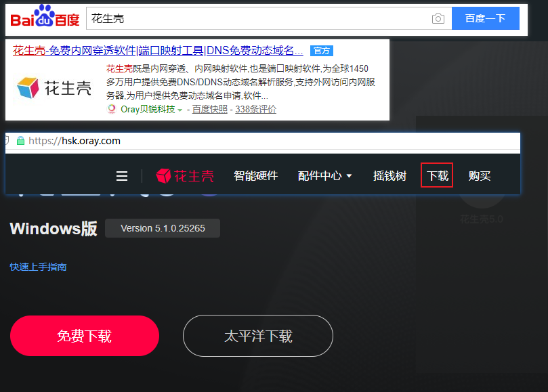Image resolution: width=548 pixels, height=392 pixels.
Task: Click the Version 5.1.0.25265 label
Action: [163, 228]
